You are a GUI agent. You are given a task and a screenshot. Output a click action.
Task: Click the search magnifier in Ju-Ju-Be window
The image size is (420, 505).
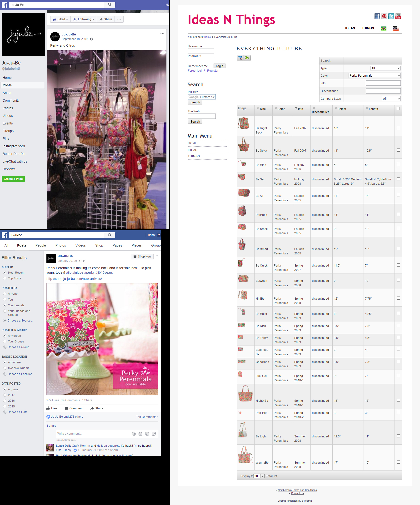tap(110, 5)
